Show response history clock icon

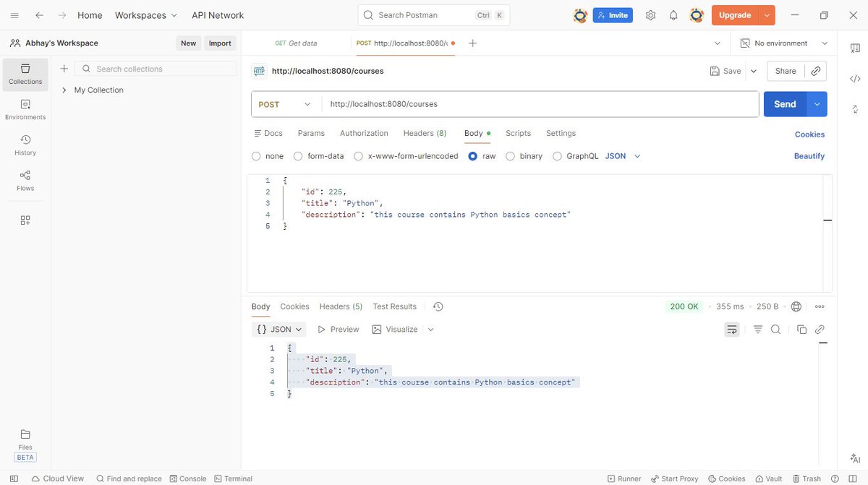click(x=438, y=306)
